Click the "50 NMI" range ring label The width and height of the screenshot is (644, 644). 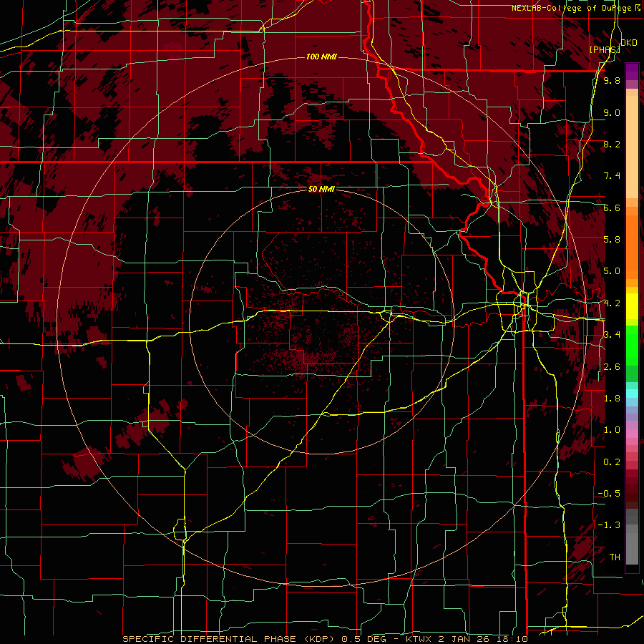(x=321, y=189)
